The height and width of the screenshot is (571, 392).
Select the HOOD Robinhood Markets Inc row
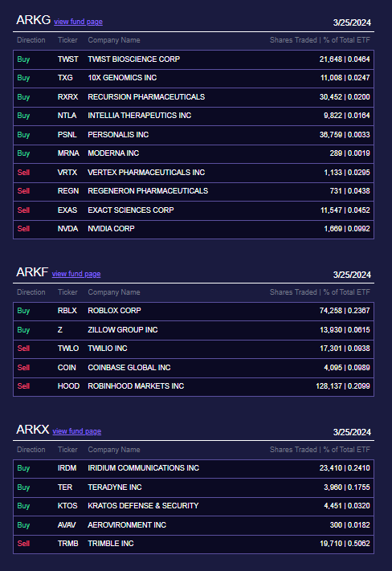(194, 386)
